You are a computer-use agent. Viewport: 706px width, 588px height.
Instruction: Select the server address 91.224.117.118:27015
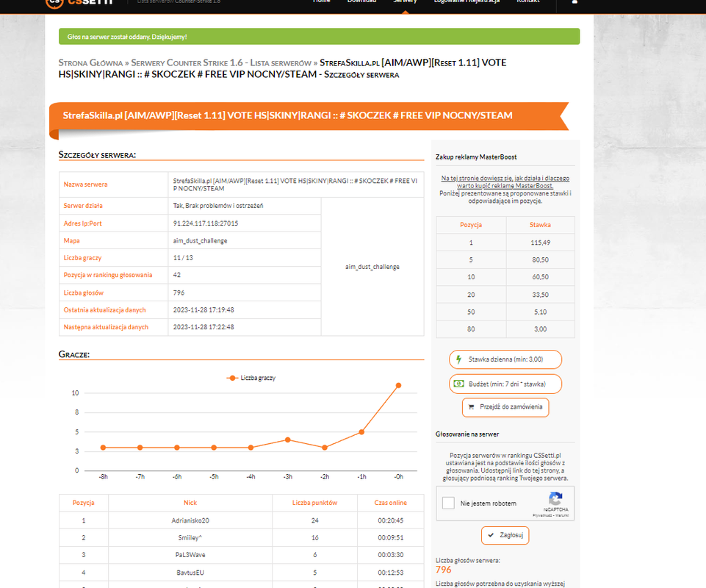point(206,223)
